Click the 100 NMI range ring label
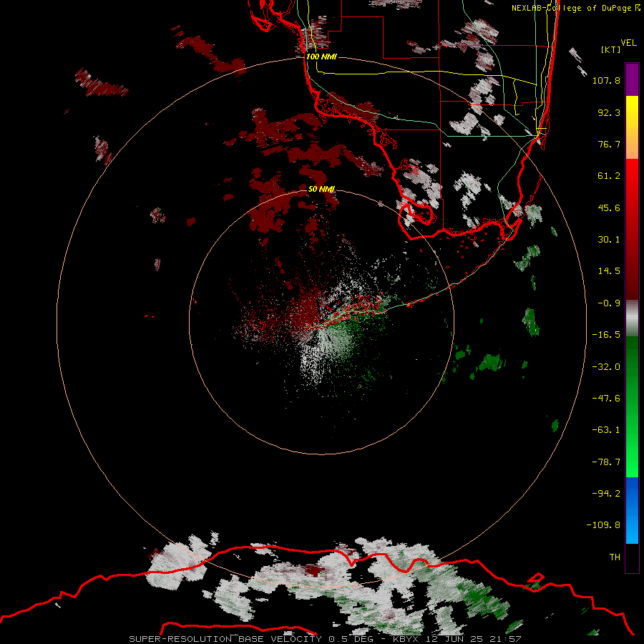644x644 pixels. click(321, 57)
